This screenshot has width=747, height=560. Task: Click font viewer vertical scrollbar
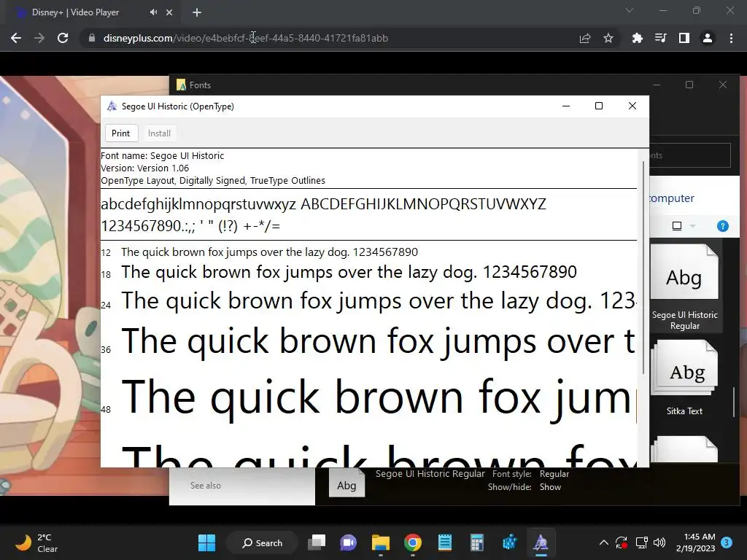click(x=643, y=268)
